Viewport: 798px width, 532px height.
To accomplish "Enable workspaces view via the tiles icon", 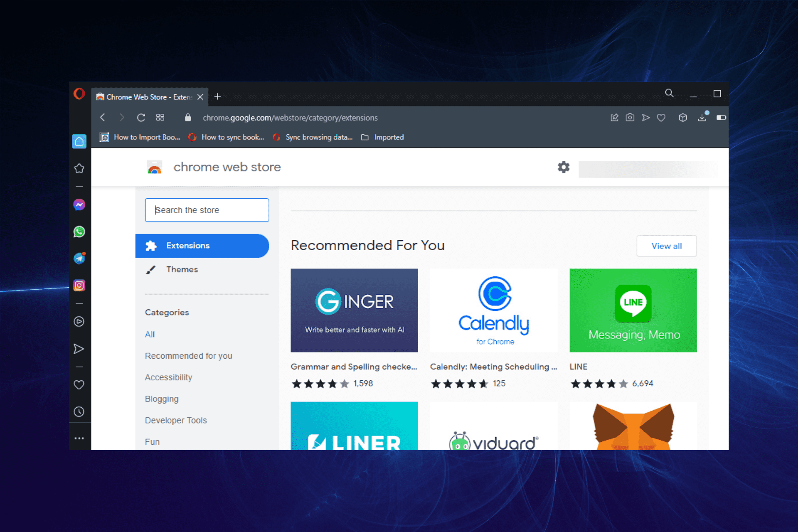I will pos(160,118).
